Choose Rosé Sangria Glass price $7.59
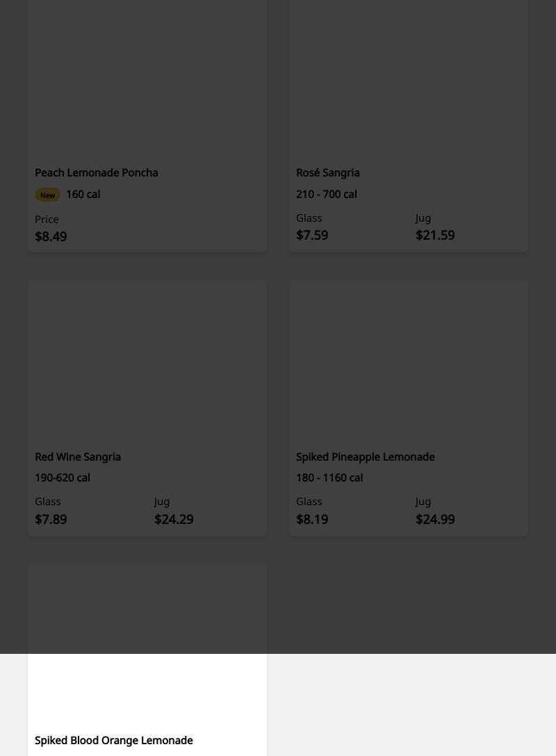This screenshot has height=756, width=556. point(312,235)
